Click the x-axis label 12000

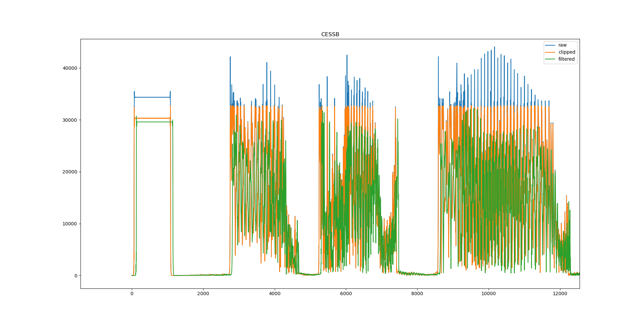(x=560, y=293)
